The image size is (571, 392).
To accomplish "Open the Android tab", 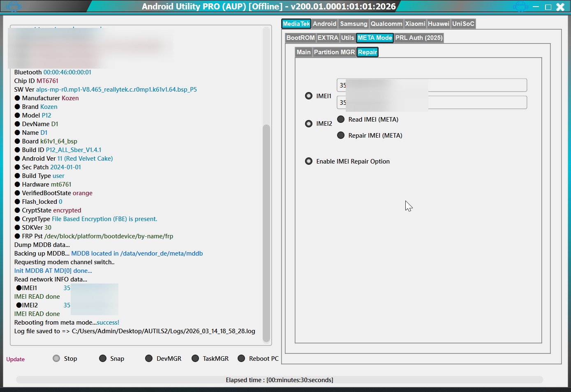I will point(325,24).
